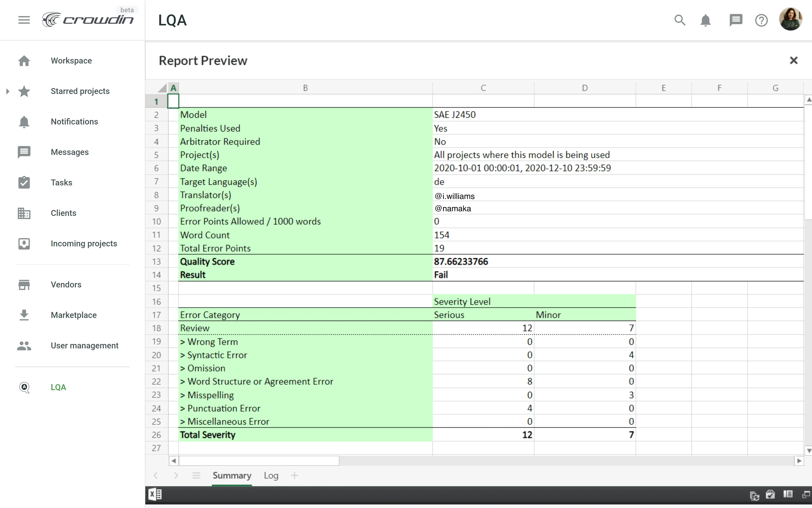Switch to the Log sheet tab
Image resolution: width=812 pixels, height=508 pixels.
click(271, 475)
